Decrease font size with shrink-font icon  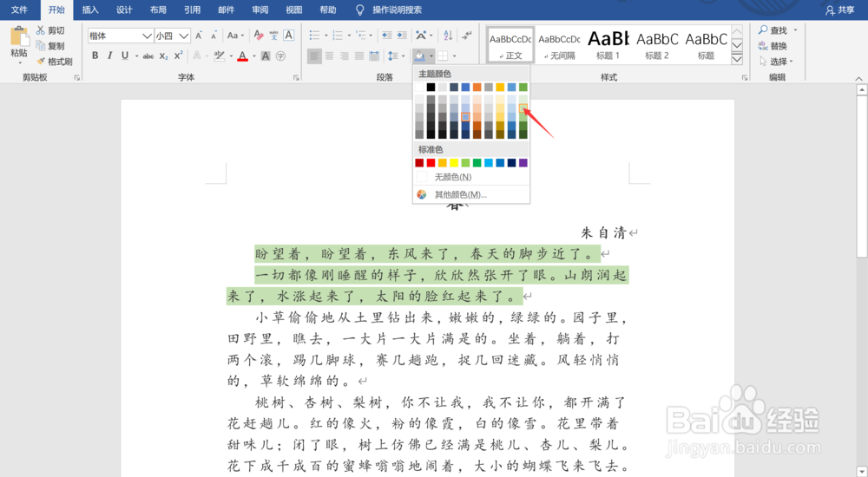click(214, 36)
